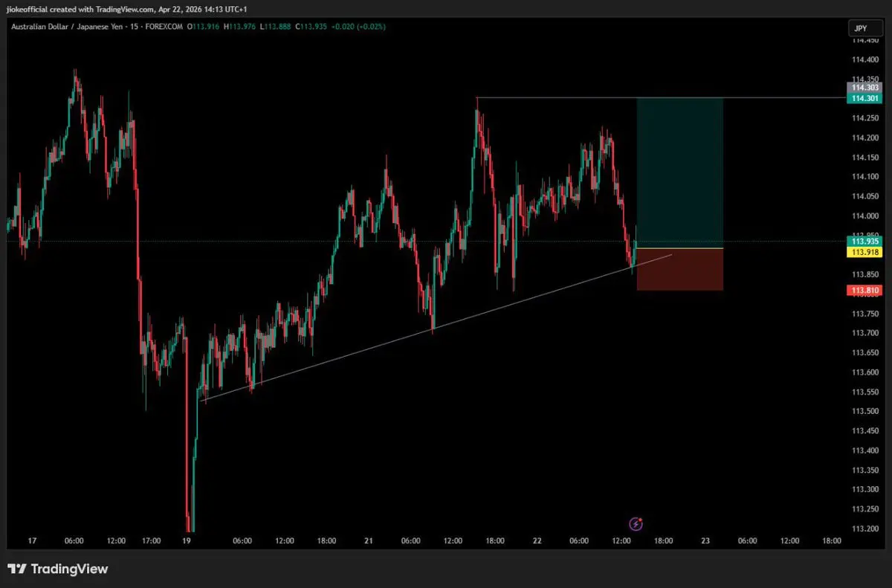Click the date 17 on the time axis
Viewport: 892px width, 588px height.
(32, 541)
